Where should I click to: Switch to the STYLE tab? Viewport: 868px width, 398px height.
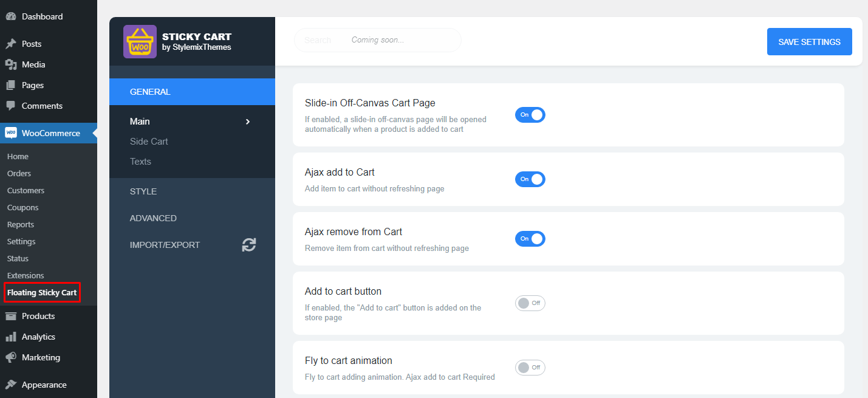(x=143, y=191)
